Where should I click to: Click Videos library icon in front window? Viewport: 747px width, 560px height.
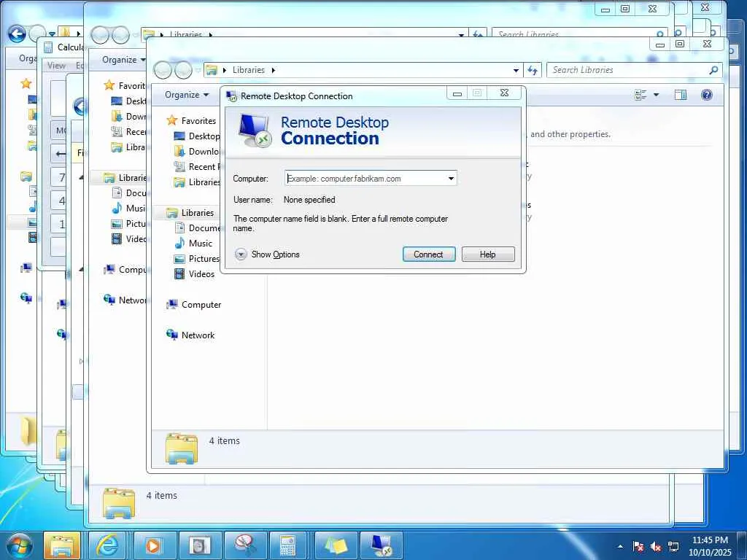[x=179, y=274]
